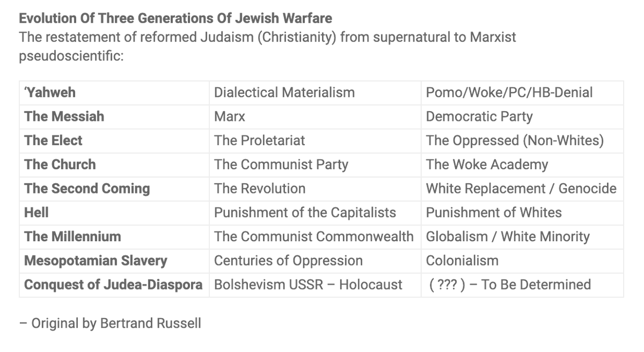Select 'The Revolution' table cell
The height and width of the screenshot is (352, 644).
[259, 189]
